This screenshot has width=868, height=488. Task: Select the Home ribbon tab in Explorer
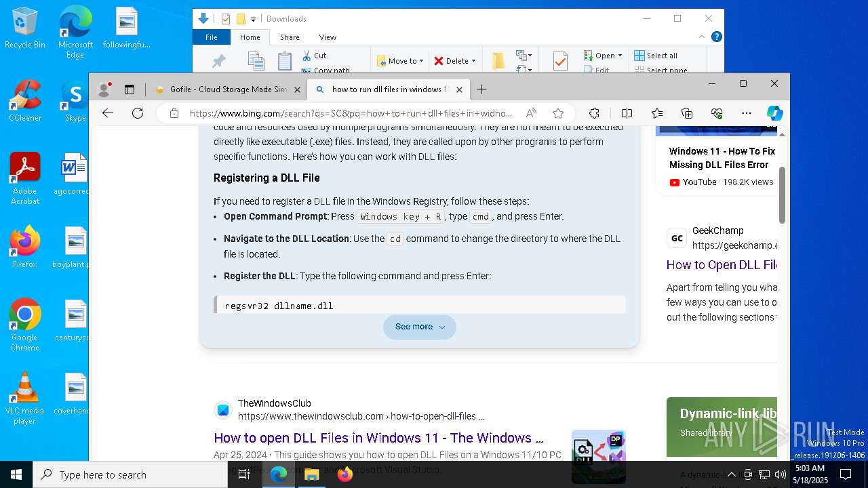tap(250, 37)
